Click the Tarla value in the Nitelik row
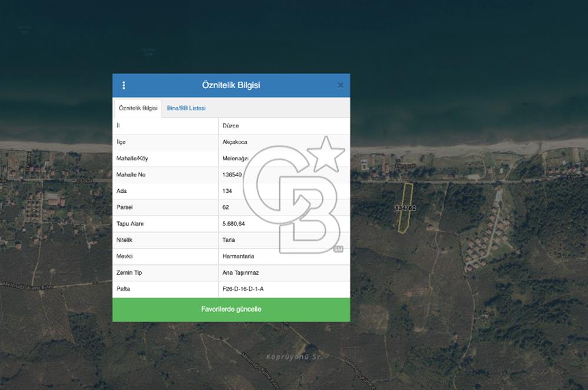 229,240
